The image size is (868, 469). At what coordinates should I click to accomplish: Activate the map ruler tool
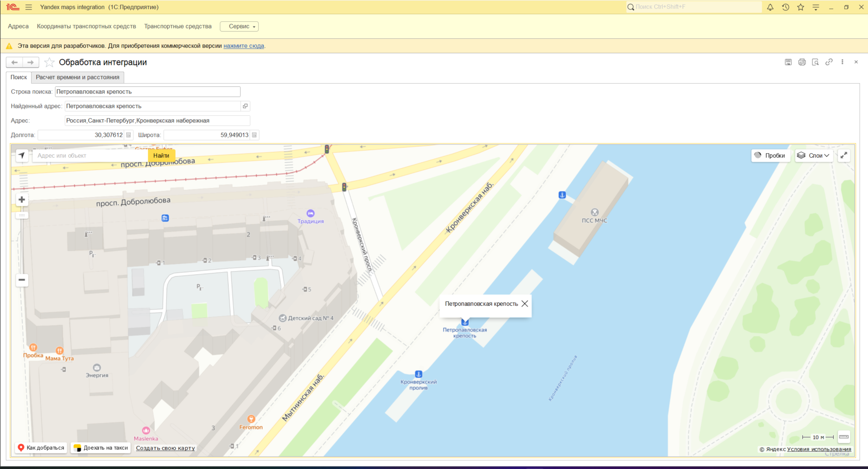pos(844,437)
